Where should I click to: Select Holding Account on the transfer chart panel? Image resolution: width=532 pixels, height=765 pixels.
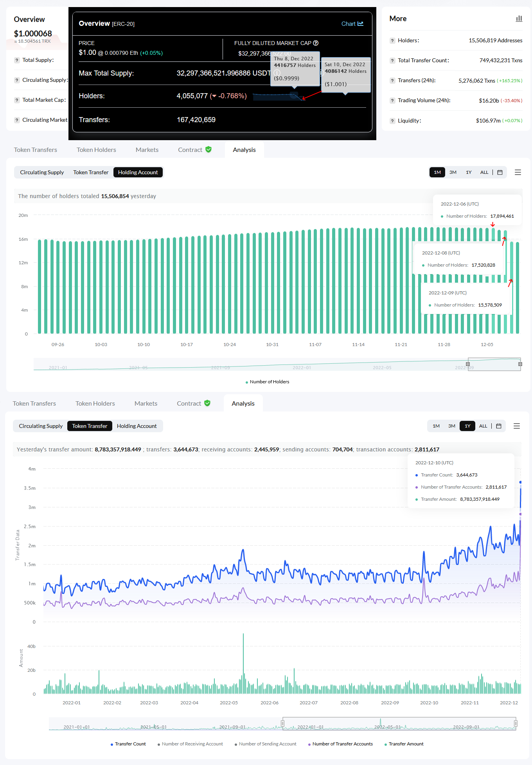click(x=137, y=426)
